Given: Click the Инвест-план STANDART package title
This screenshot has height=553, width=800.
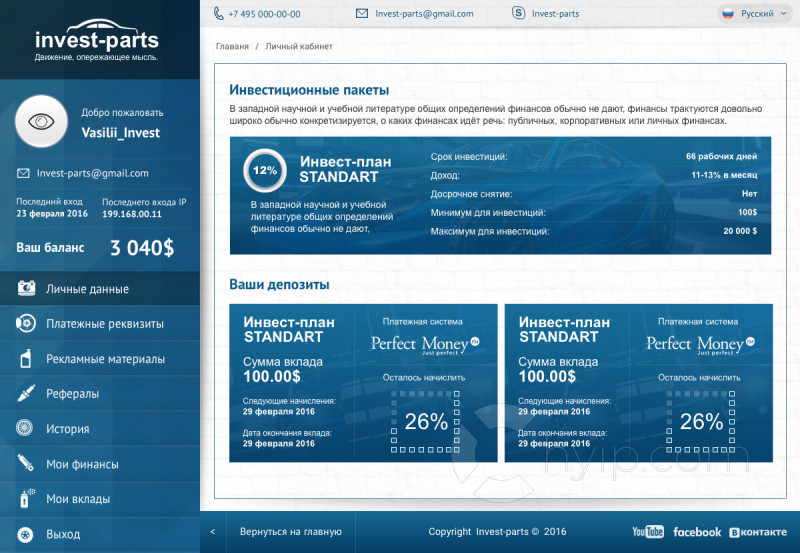Looking at the screenshot, I should [x=345, y=169].
